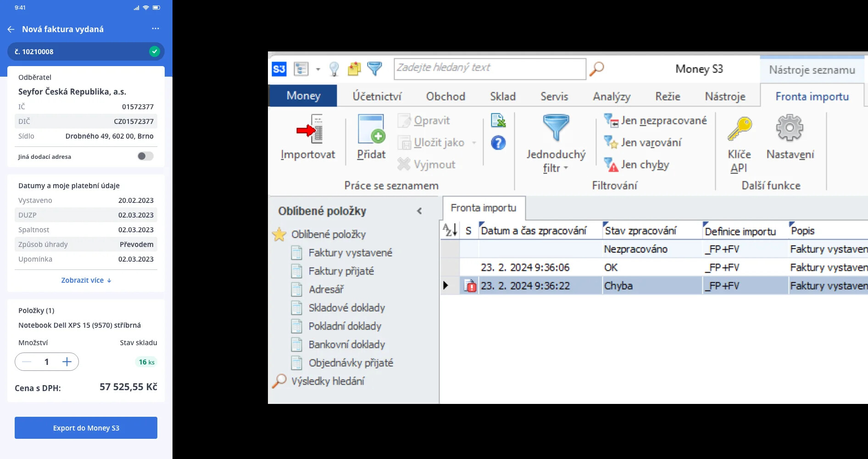Click Definice importu column header

tap(745, 230)
